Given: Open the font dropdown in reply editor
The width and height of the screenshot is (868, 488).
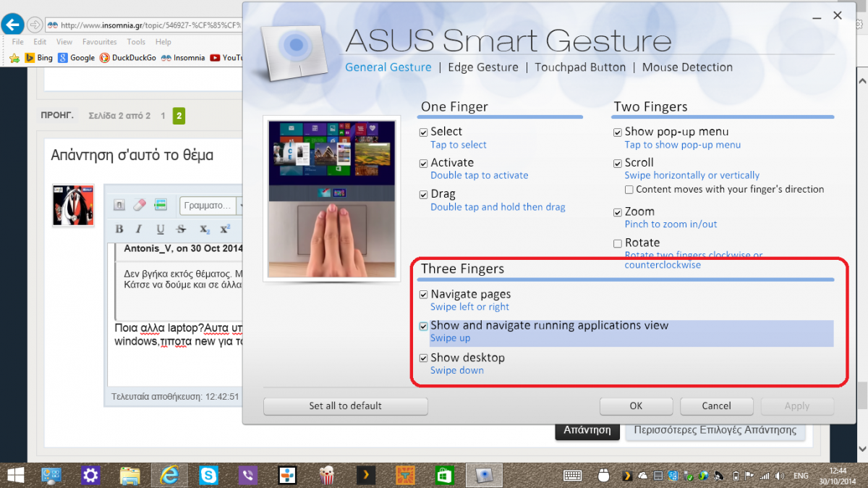Looking at the screenshot, I should (x=213, y=205).
